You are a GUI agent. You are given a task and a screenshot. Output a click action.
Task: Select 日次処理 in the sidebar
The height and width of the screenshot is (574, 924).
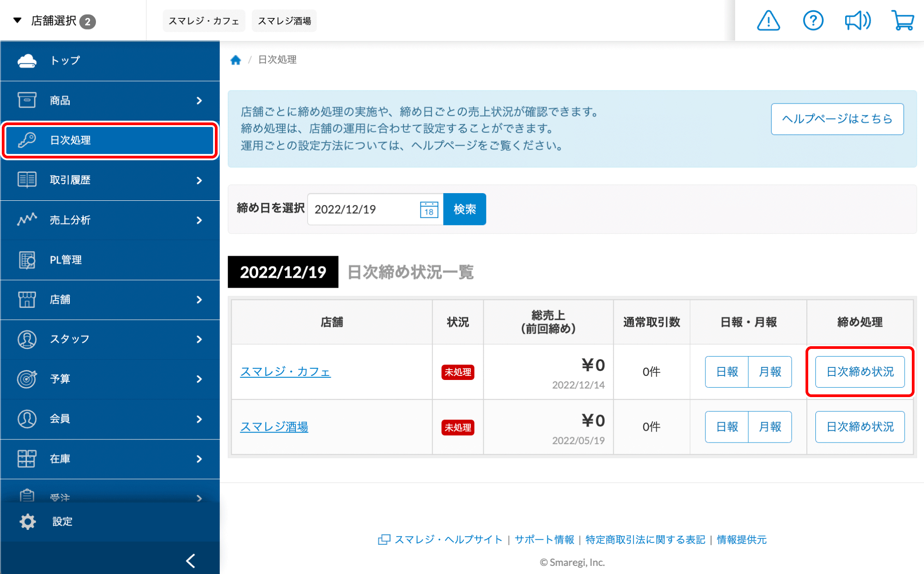coord(110,140)
